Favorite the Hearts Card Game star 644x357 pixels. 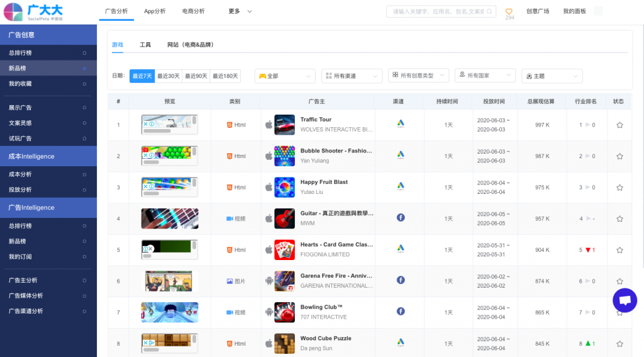point(619,250)
